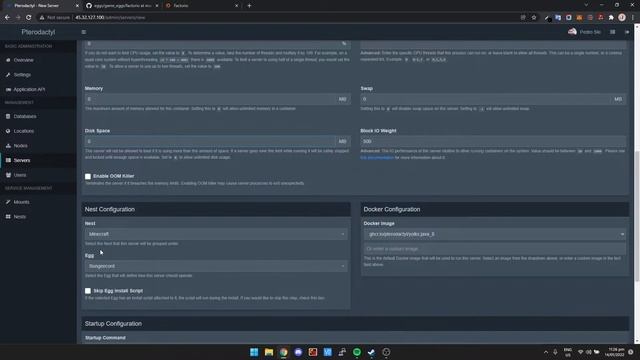
Task: Show hidden system tray icons
Action: coord(546,352)
